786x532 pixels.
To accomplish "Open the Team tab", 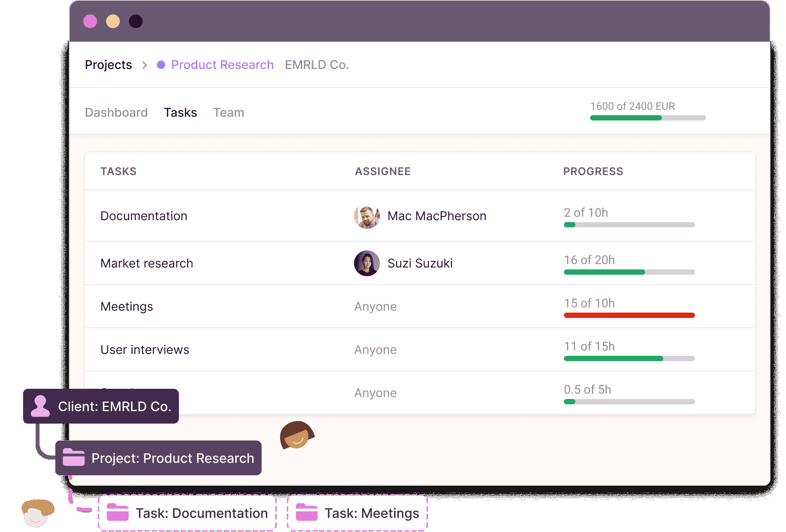I will point(228,113).
